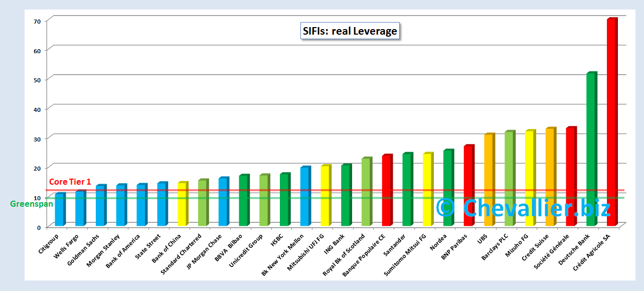Select the Credit Suisse bar
Screen dimensions: 644x291
pos(551,177)
